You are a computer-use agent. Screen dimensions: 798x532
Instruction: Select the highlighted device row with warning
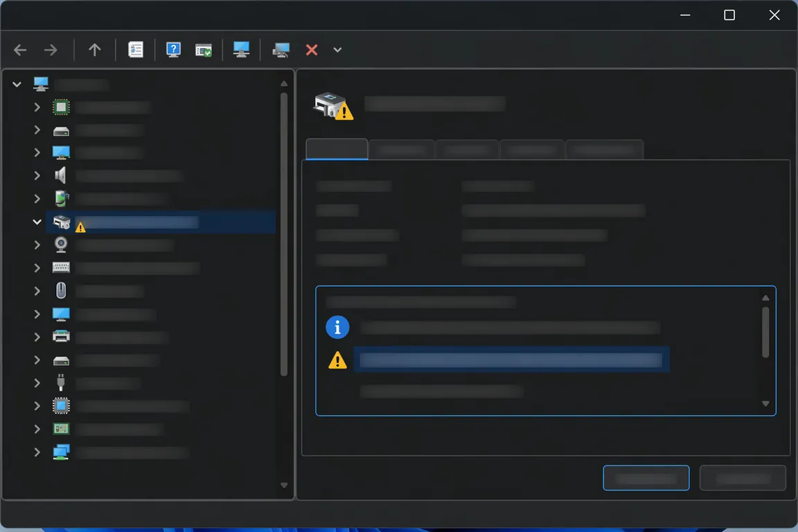click(161, 222)
